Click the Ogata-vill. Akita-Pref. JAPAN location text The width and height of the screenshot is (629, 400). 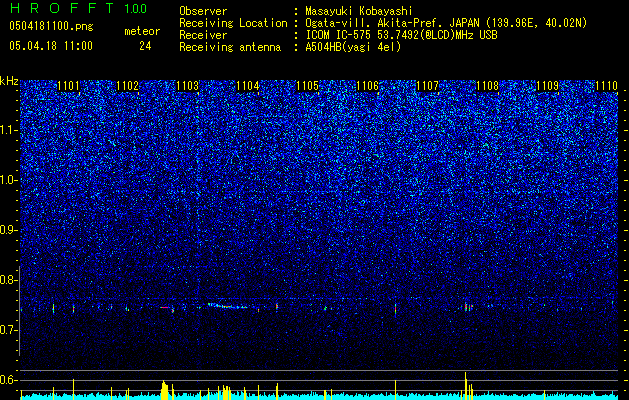[446, 24]
